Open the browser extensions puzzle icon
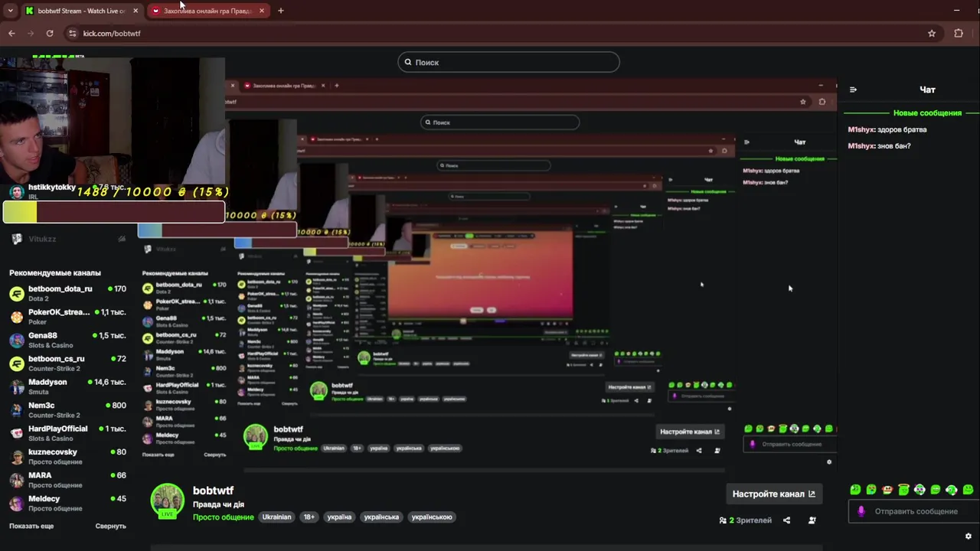 pyautogui.click(x=959, y=34)
